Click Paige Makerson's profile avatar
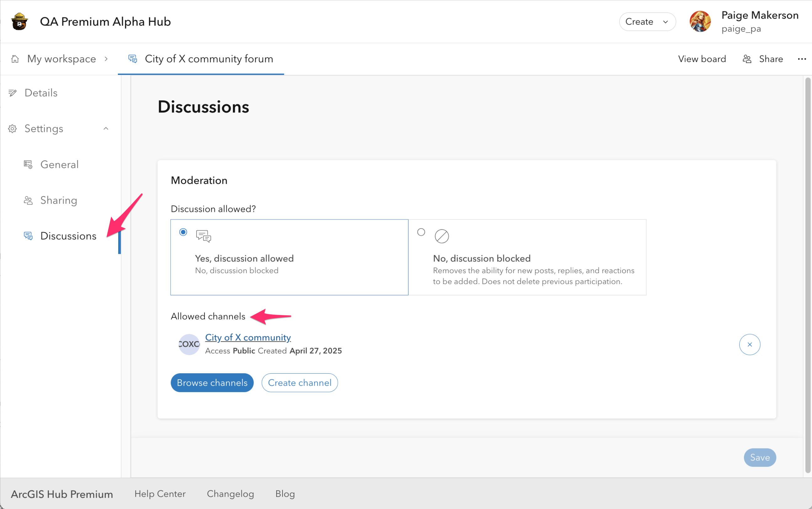 click(x=700, y=22)
